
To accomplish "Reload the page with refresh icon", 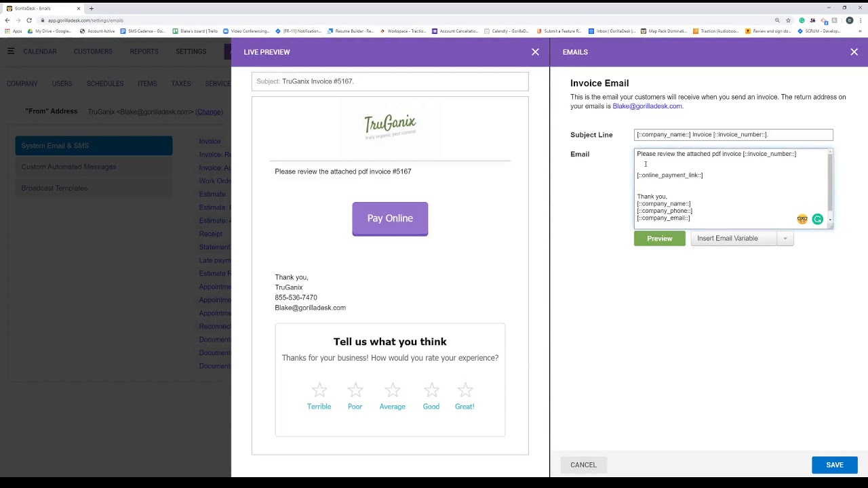I will pyautogui.click(x=29, y=20).
